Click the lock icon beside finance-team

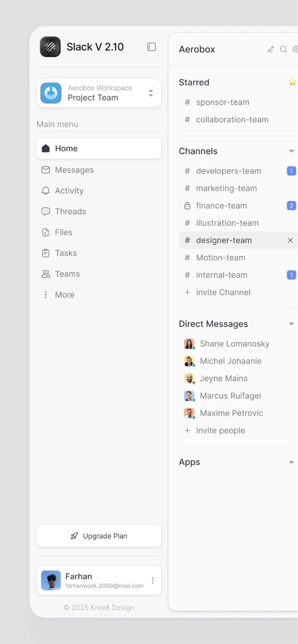(x=187, y=206)
